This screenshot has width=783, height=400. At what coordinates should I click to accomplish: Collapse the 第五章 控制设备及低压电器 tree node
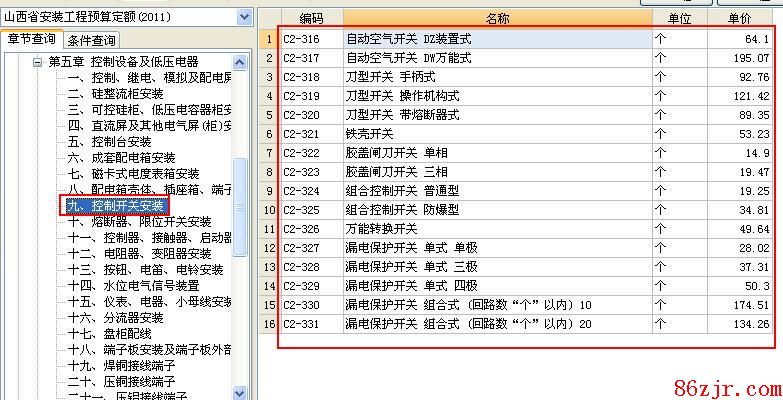(37, 62)
